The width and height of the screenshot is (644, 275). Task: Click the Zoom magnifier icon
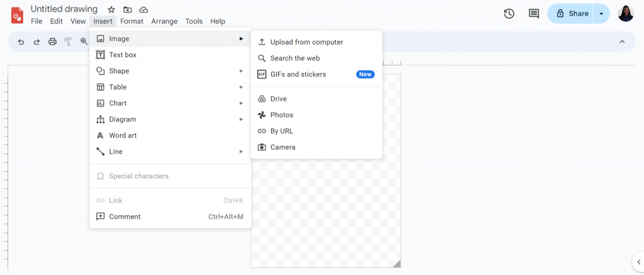[x=84, y=42]
